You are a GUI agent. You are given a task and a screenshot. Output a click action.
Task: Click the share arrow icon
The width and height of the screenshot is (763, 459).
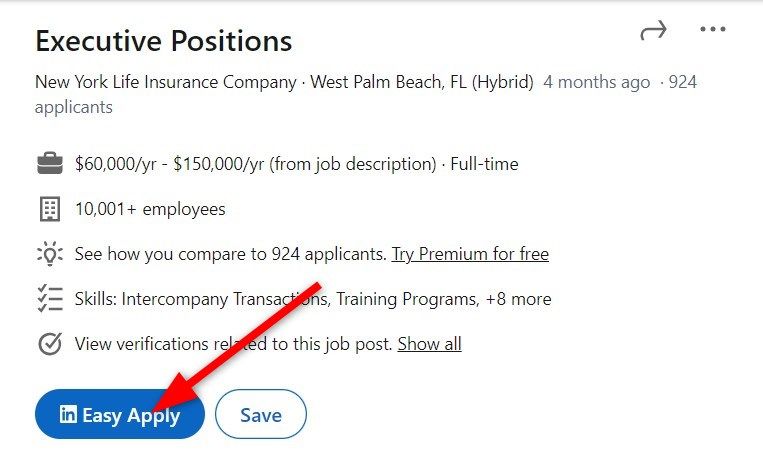(x=653, y=30)
